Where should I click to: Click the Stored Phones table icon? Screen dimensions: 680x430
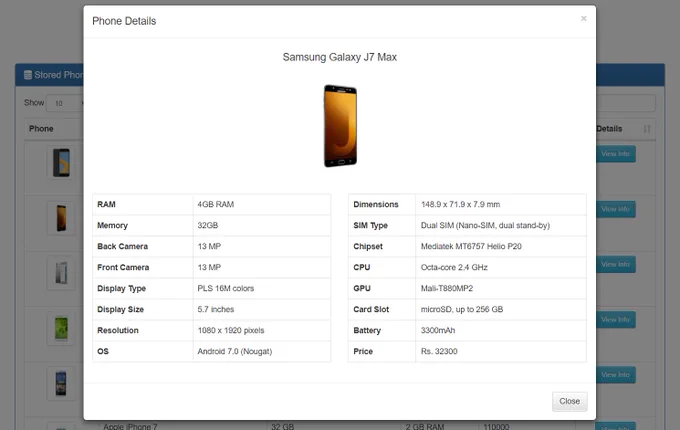click(28, 75)
